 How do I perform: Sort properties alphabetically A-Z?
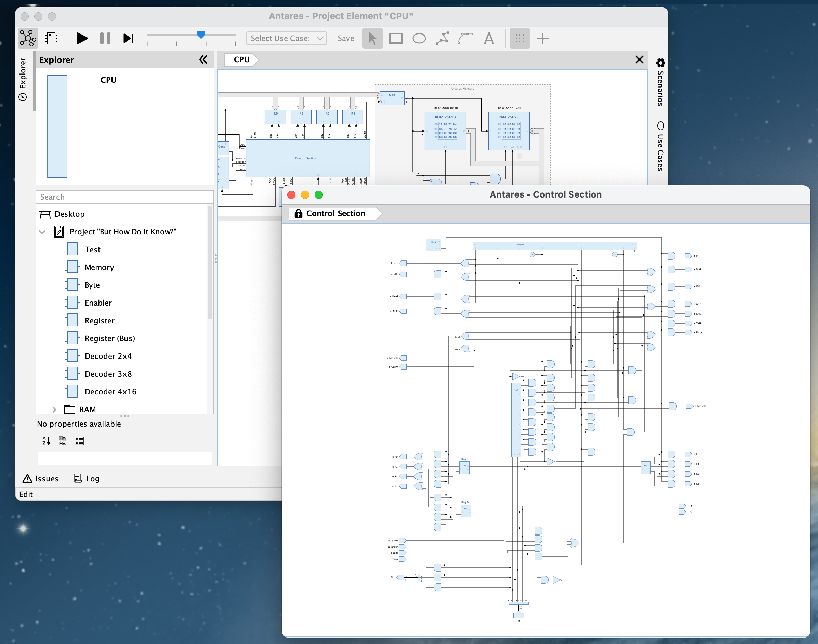click(46, 440)
